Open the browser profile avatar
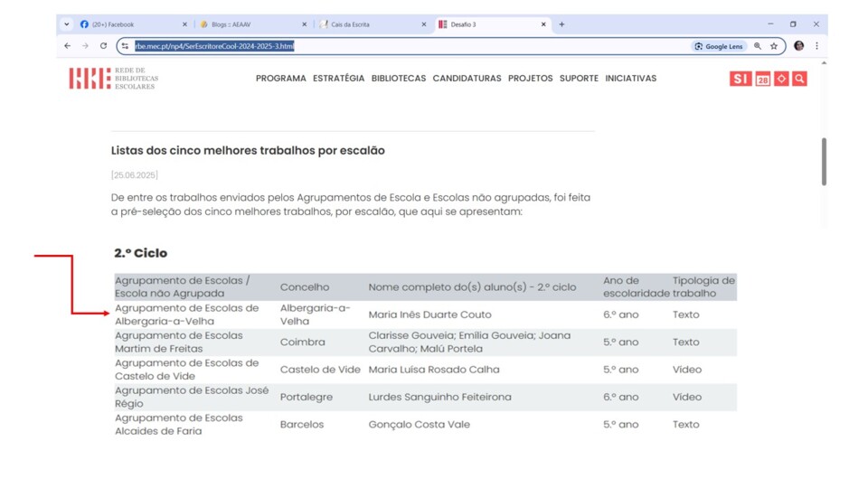This screenshot has width=868, height=488. click(798, 46)
